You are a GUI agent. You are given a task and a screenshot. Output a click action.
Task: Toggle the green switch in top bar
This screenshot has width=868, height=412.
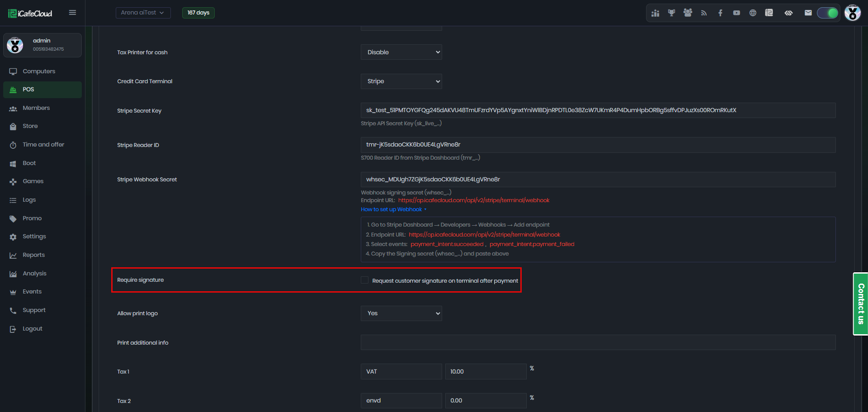(x=827, y=13)
